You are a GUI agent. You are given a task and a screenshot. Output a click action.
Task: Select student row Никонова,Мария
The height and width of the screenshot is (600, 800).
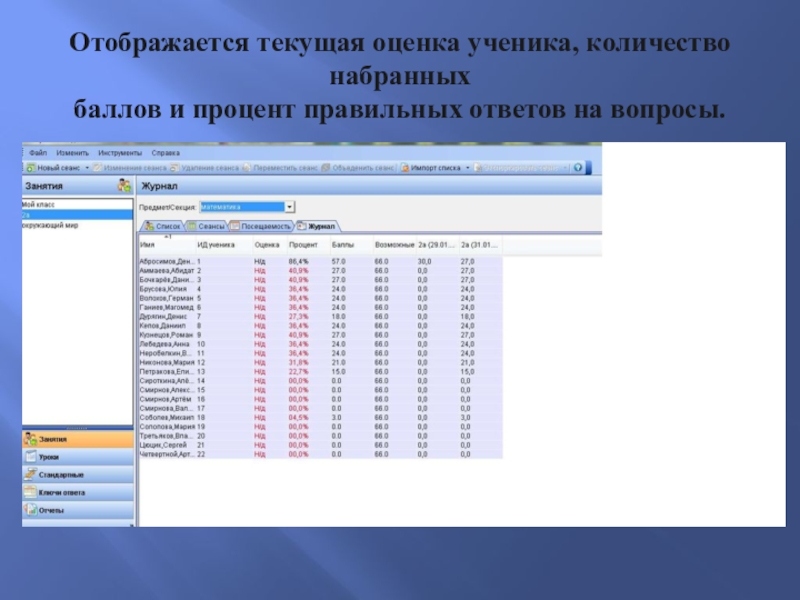[320, 362]
